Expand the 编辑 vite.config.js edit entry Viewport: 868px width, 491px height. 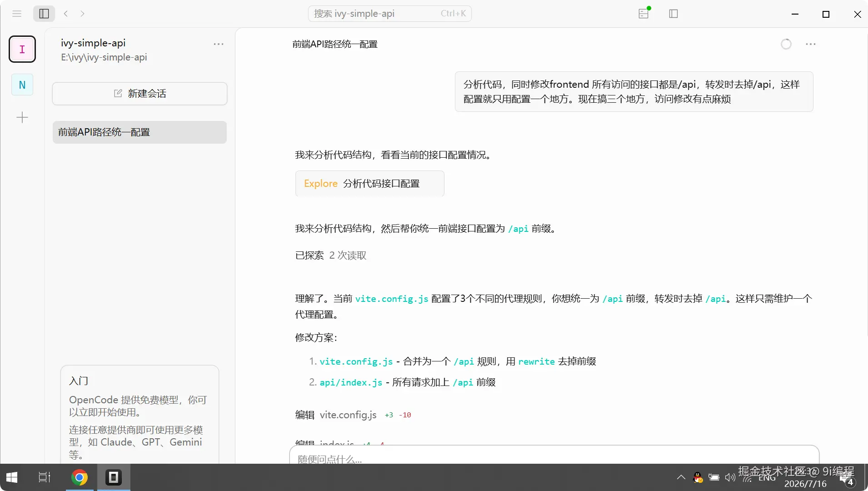(x=353, y=415)
